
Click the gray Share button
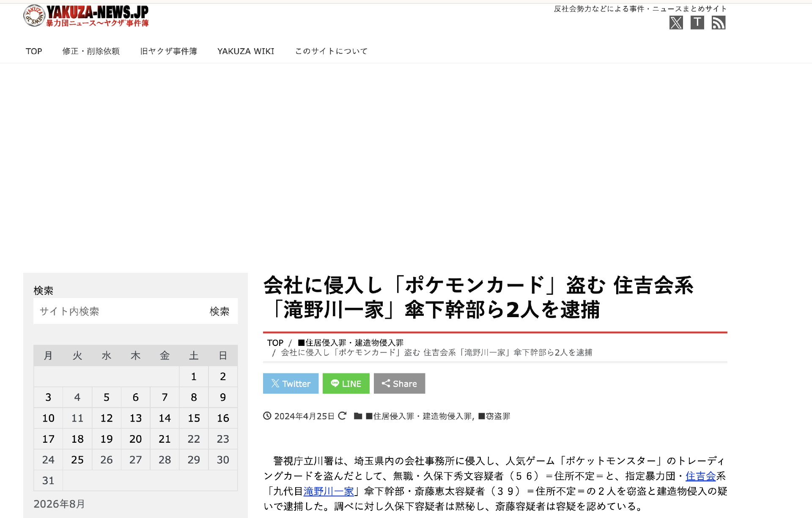(399, 384)
